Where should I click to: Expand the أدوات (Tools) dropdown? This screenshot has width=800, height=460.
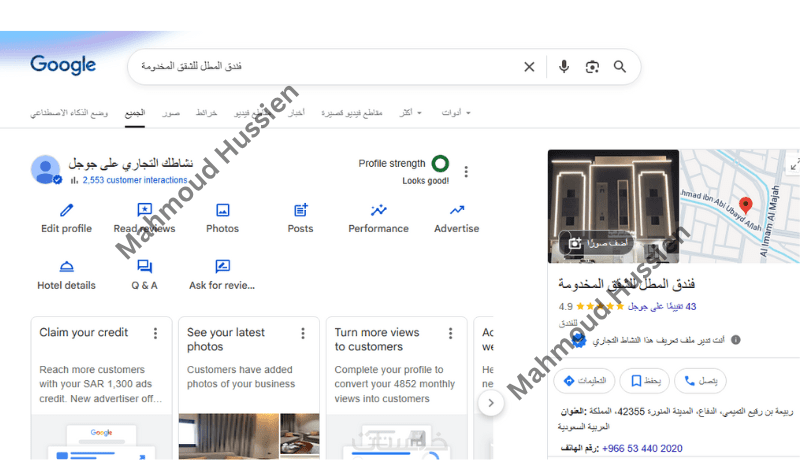click(x=456, y=113)
